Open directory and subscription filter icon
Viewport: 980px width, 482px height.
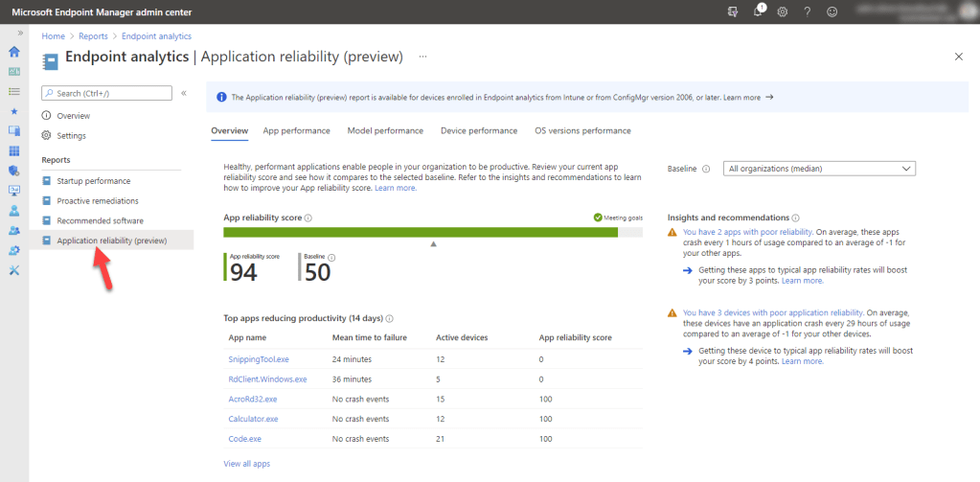click(733, 11)
